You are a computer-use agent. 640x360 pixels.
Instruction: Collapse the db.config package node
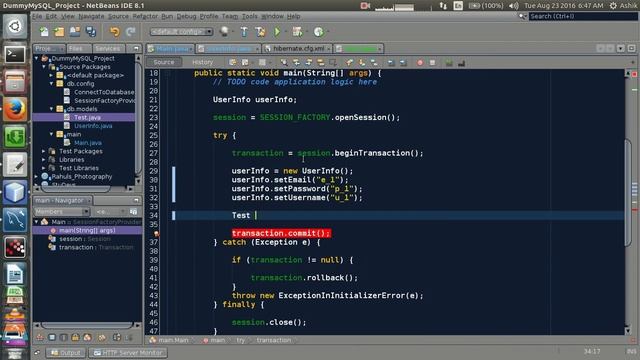(x=52, y=84)
